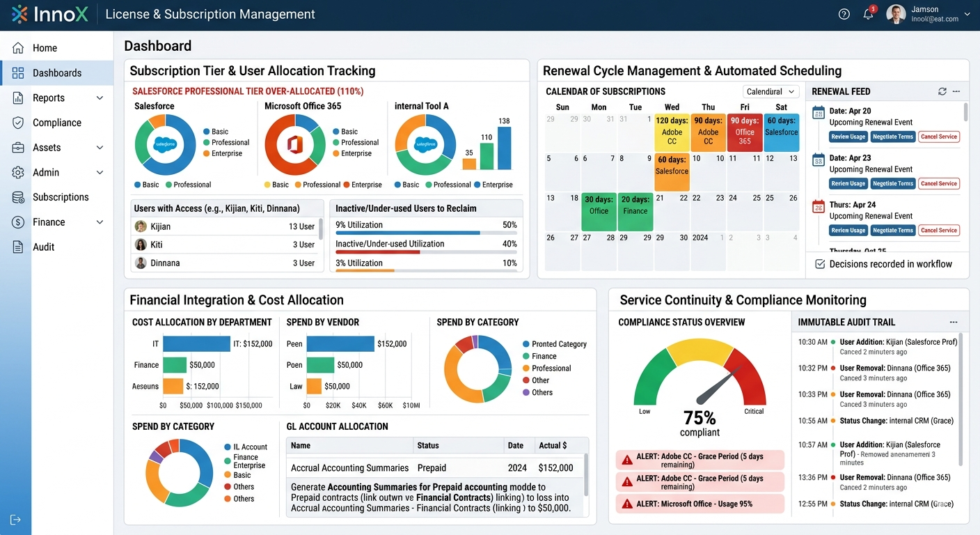Click the Salesforce donut chart logo
Image resolution: width=980 pixels, height=535 pixels.
tap(165, 145)
